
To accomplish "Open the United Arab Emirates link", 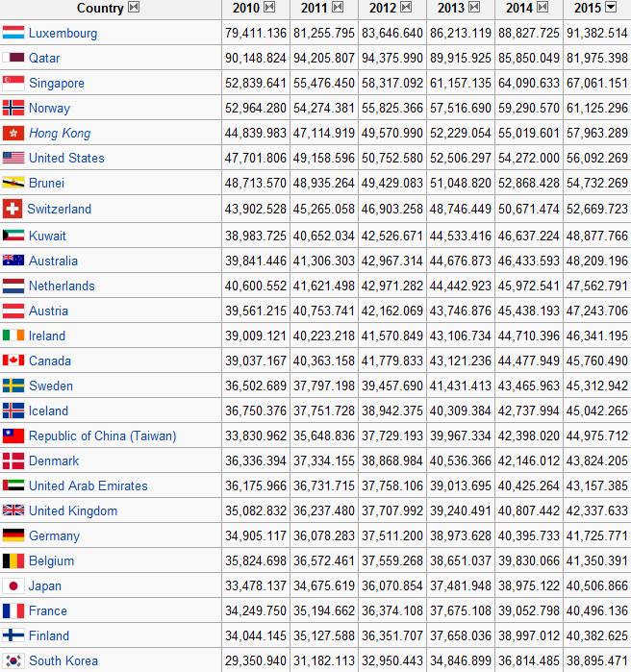I will coord(88,485).
